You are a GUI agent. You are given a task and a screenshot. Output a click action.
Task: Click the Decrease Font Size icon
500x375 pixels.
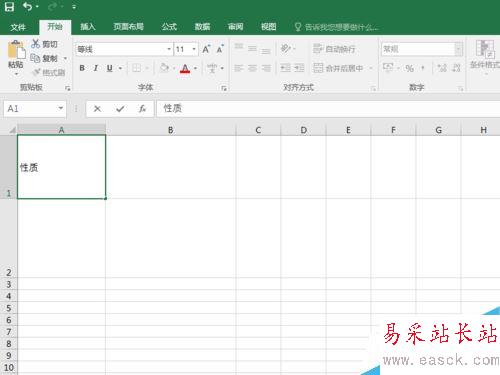(220, 49)
